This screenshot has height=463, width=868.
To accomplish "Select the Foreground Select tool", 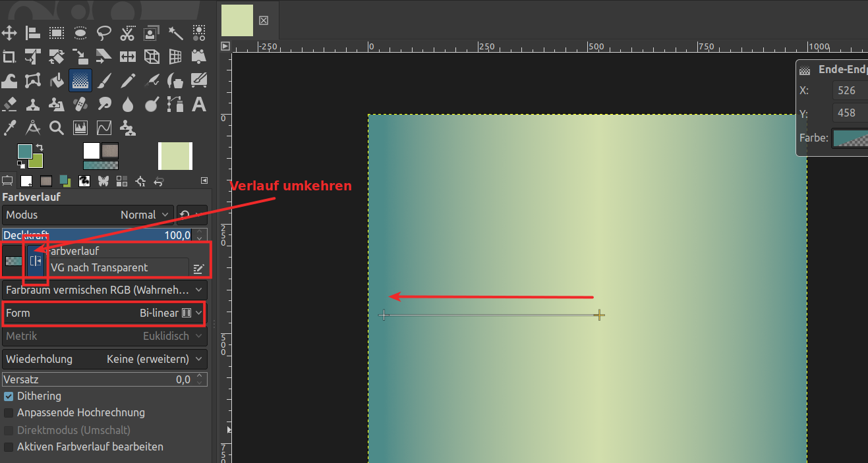I will [152, 32].
